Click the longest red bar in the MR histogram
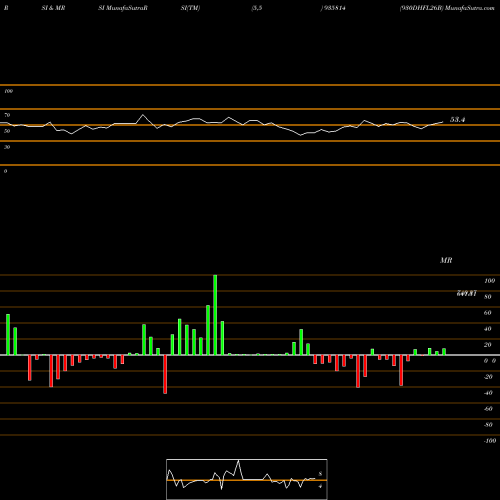The width and height of the screenshot is (500, 500). 165,374
